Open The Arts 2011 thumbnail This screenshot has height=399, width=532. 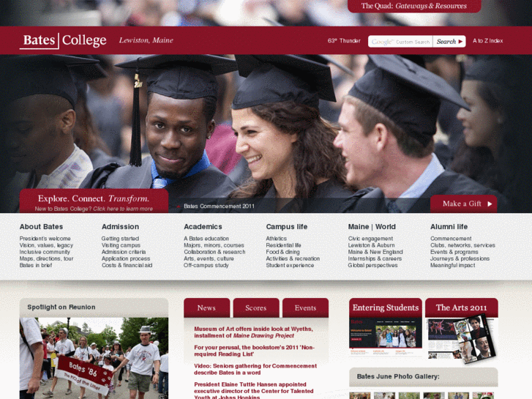[462, 338]
